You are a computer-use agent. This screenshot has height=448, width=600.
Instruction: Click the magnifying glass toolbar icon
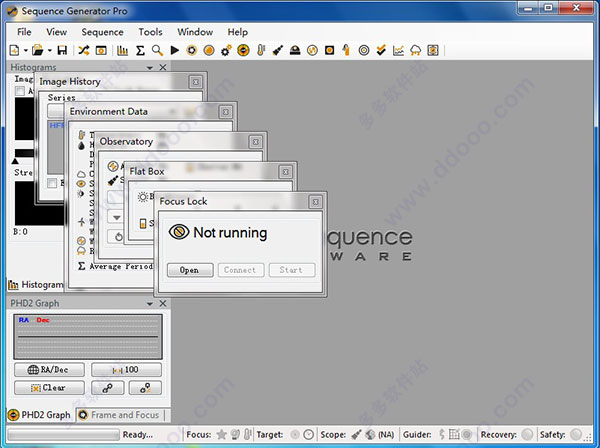tap(157, 50)
